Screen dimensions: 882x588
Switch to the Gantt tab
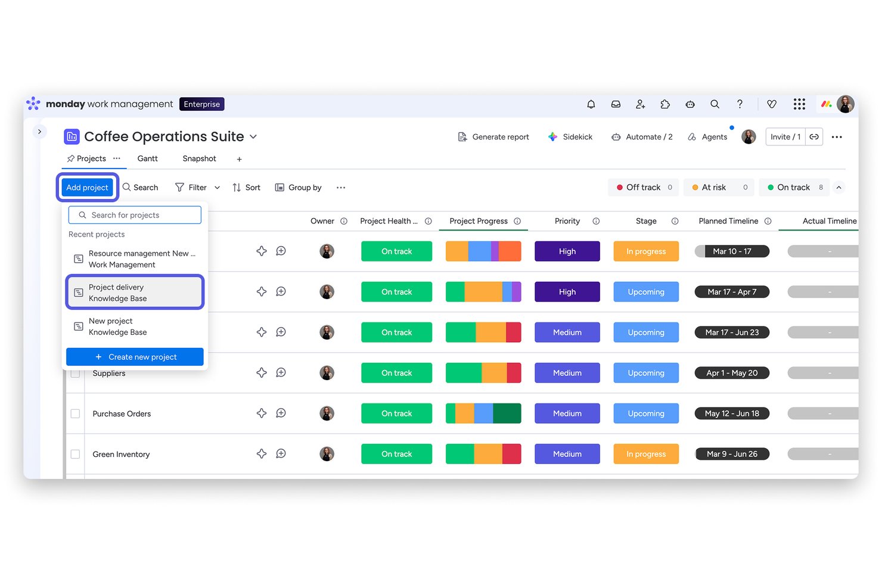148,158
